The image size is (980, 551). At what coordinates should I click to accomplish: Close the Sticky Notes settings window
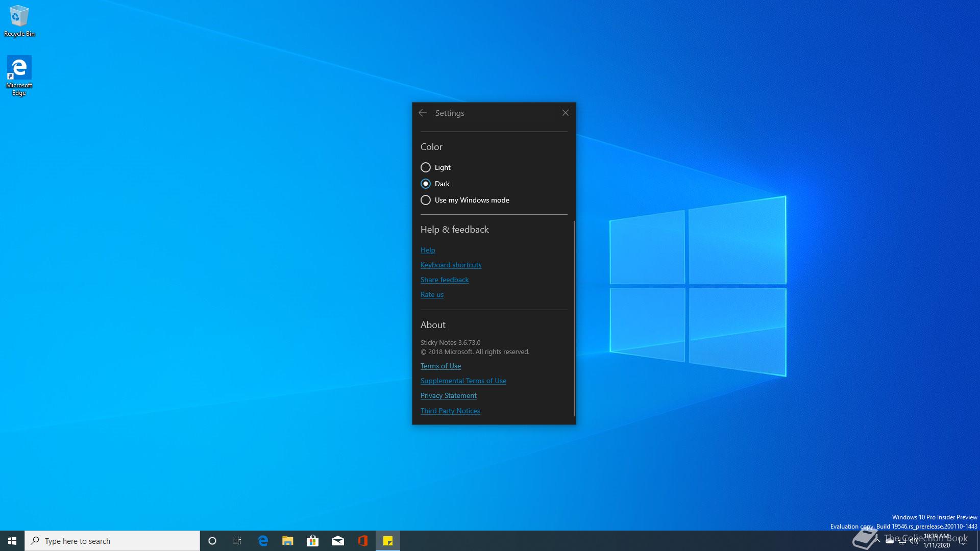pos(565,113)
